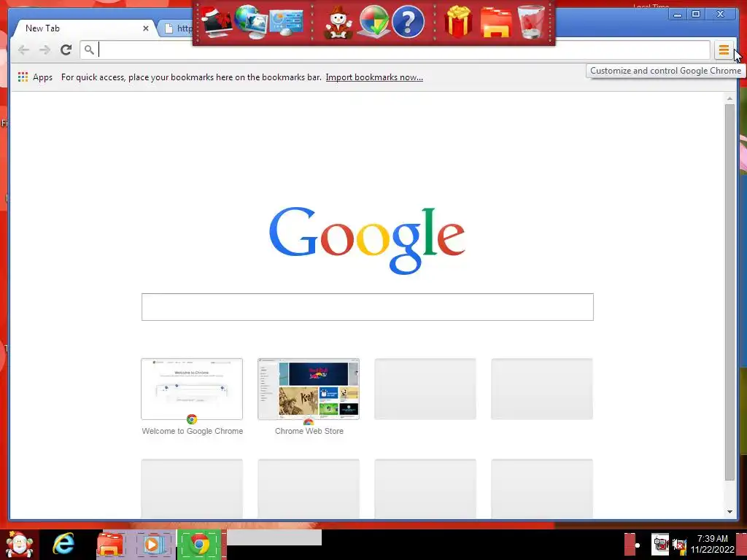Screen dimensions: 747x560
Task: Open the empty third most-visited tile in top row
Action: [425, 389]
